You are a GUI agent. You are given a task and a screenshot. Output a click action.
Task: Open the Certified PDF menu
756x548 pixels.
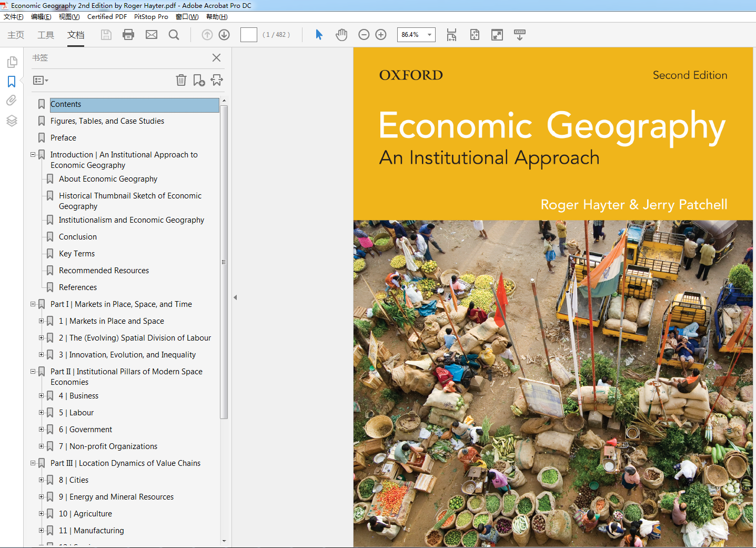107,17
